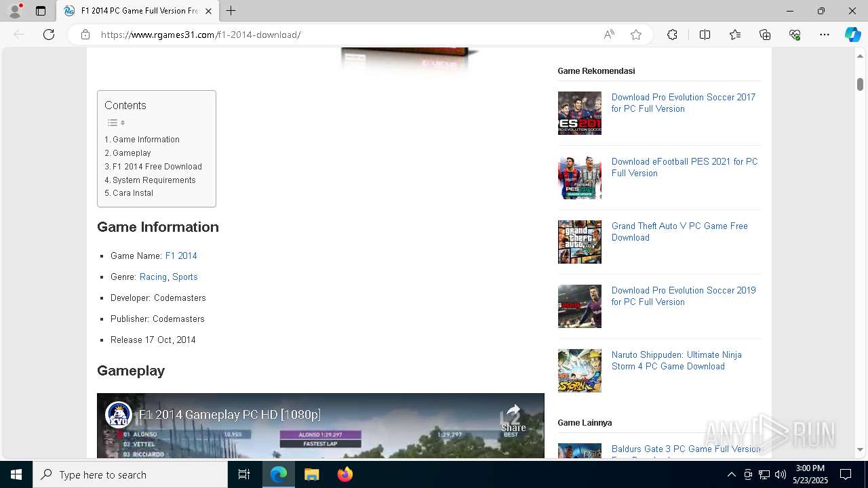Open eFootball PES 2021 download link
The width and height of the screenshot is (868, 488).
[x=685, y=167]
